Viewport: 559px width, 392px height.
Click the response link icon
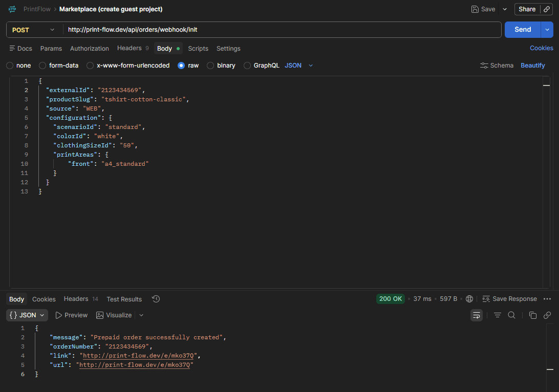(547, 315)
